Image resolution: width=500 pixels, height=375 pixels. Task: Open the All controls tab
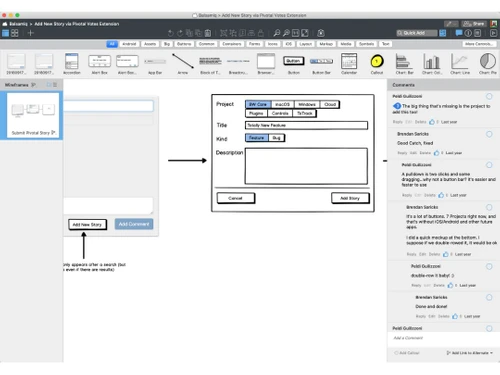point(112,44)
